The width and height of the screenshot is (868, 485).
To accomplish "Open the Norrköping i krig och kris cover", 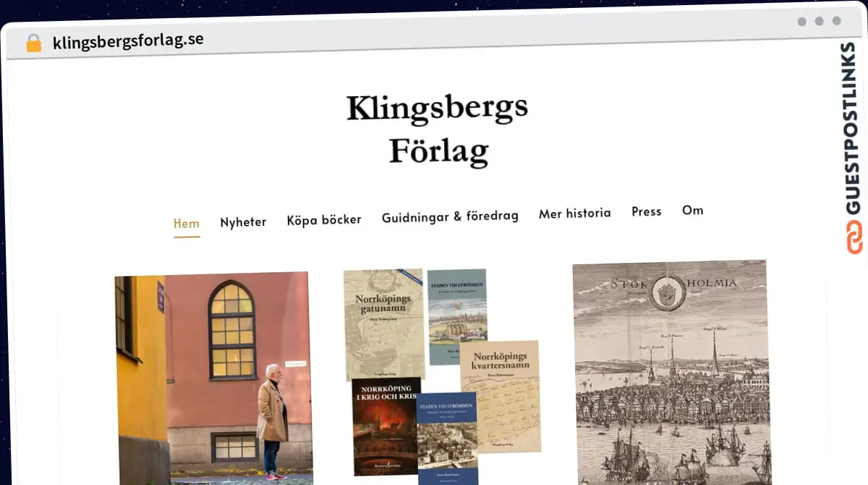I will (386, 427).
